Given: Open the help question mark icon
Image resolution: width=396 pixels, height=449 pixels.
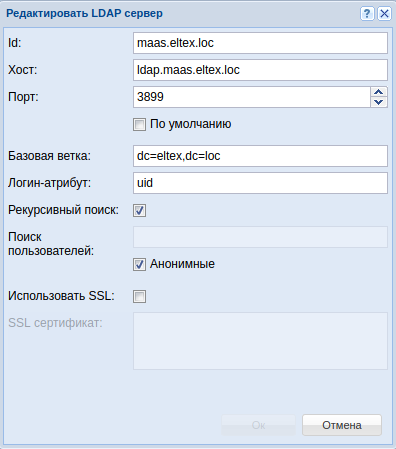Looking at the screenshot, I should tap(367, 14).
